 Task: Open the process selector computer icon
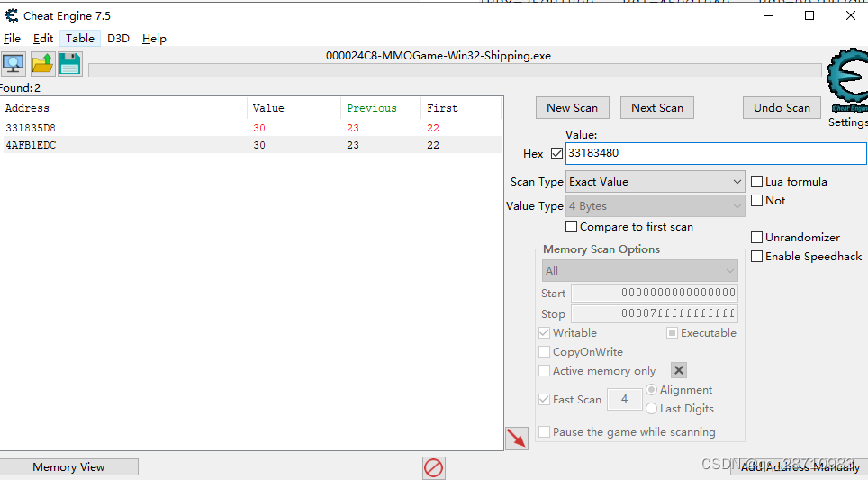tap(14, 64)
